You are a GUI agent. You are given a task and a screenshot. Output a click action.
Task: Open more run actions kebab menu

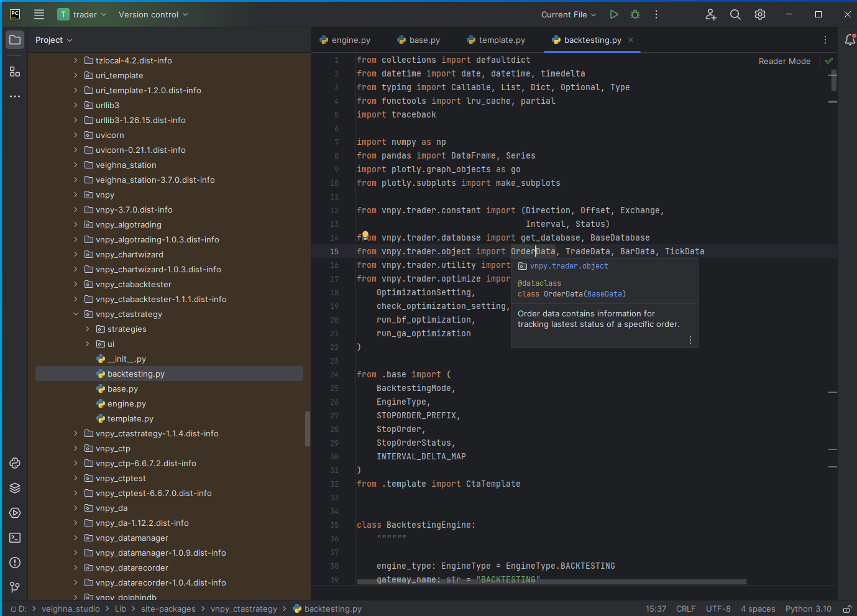tap(656, 14)
